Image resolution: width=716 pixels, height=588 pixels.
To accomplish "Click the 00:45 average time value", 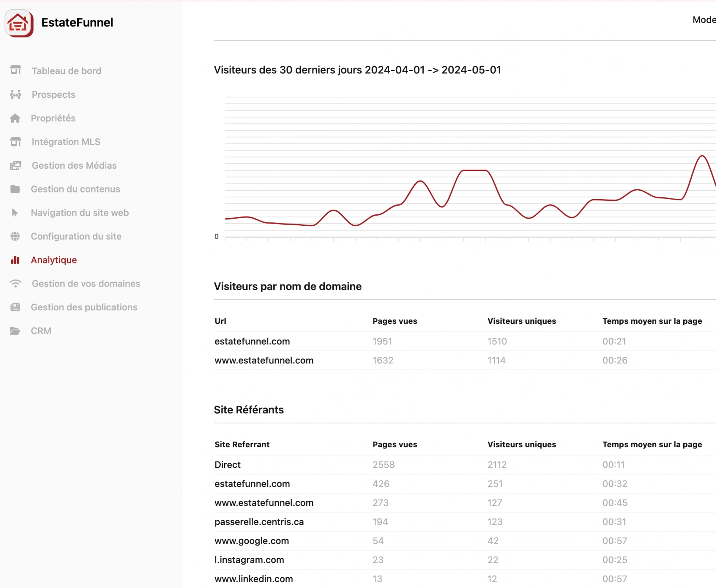I will pos(615,503).
